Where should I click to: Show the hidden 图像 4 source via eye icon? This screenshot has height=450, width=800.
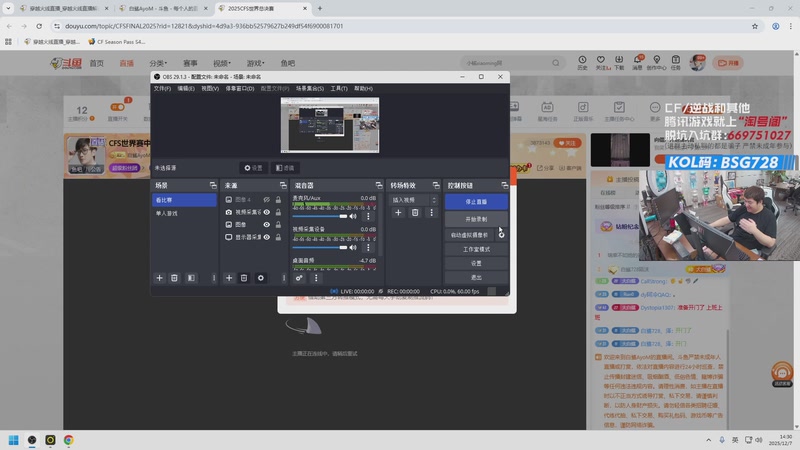click(266, 199)
